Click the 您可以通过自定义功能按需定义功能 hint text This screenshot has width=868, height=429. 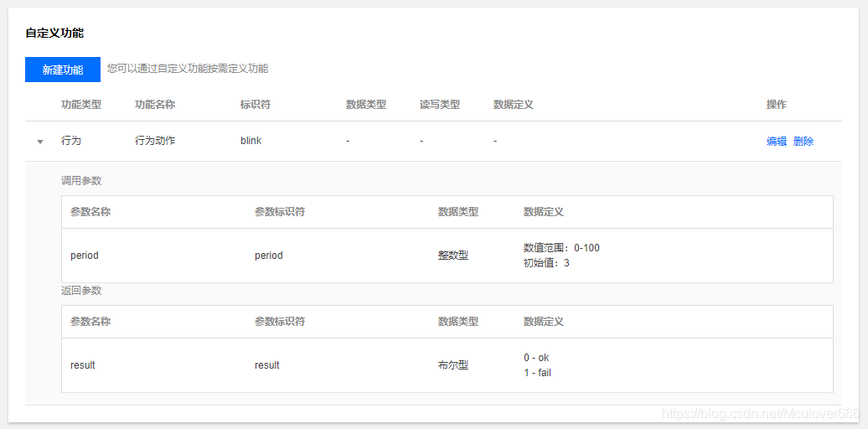188,69
